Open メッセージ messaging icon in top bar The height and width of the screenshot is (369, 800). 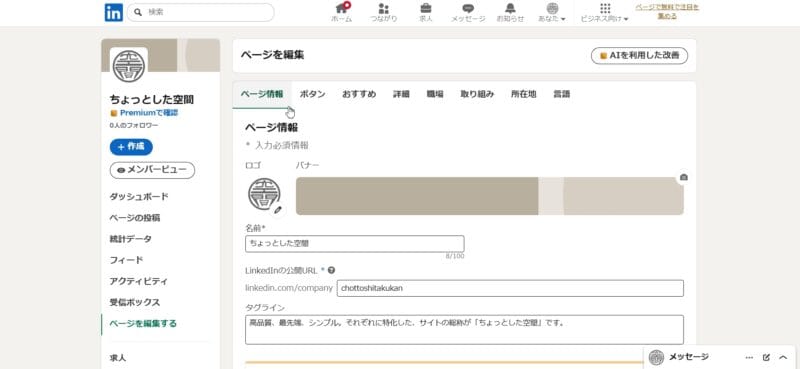click(x=468, y=13)
